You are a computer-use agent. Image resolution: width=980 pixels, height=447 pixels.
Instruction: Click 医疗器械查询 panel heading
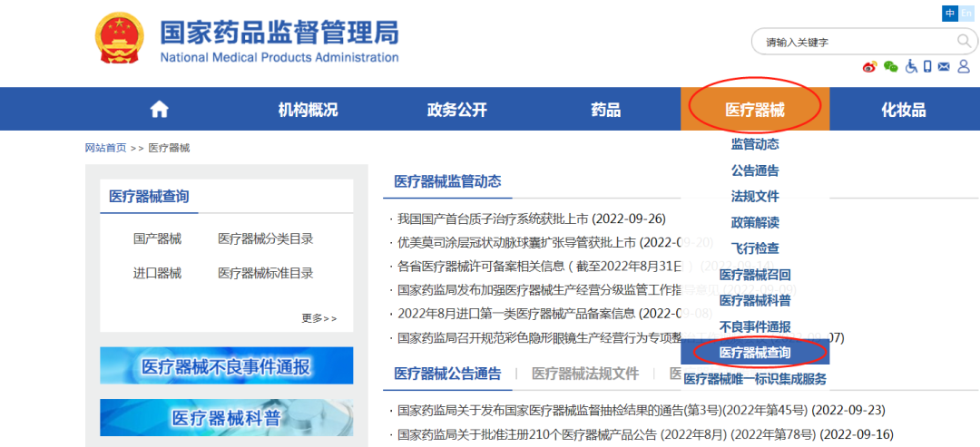click(x=149, y=197)
